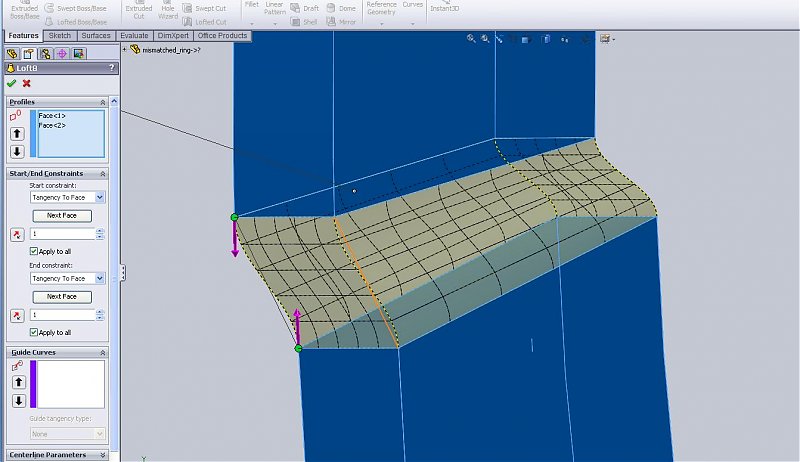Collapse the Guide Curves section
This screenshot has width=800, height=462.
[103, 352]
